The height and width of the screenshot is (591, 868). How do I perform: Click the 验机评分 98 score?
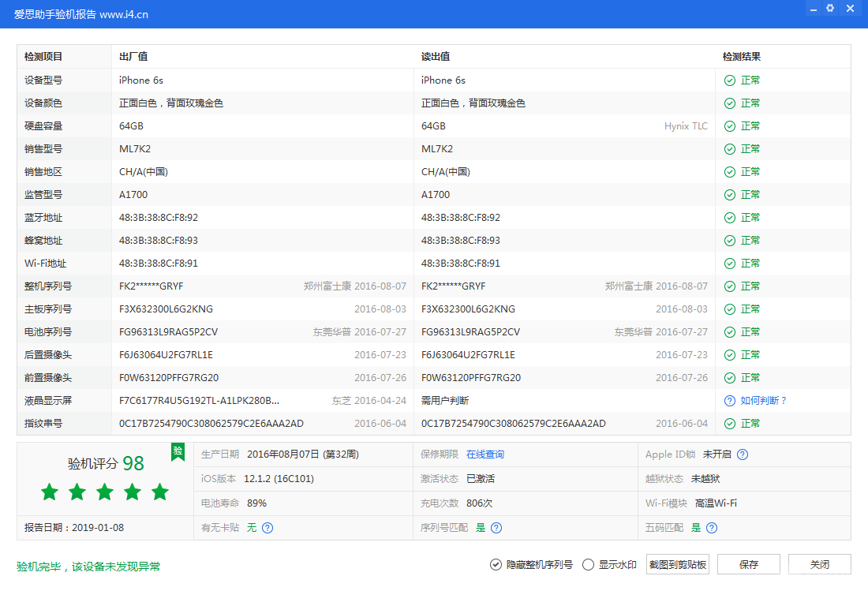[x=106, y=463]
